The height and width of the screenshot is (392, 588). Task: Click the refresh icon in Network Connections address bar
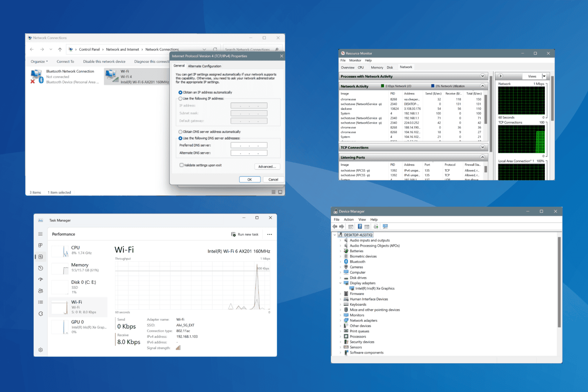pos(216,49)
